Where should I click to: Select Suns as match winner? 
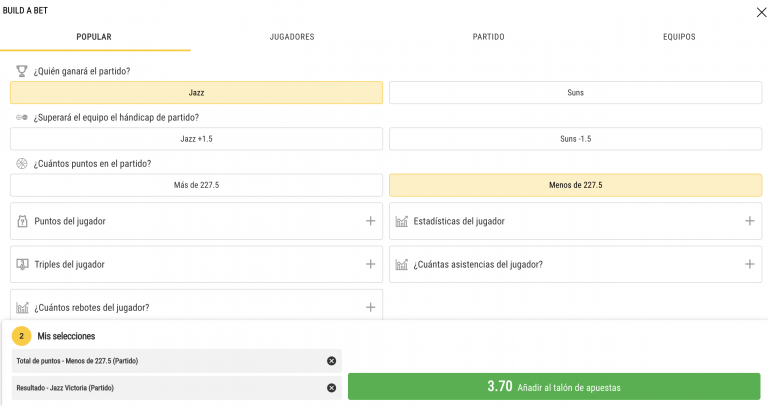576,93
